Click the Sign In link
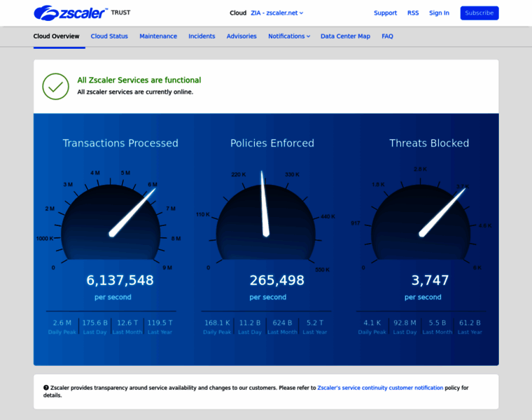532x420 pixels. click(x=439, y=13)
